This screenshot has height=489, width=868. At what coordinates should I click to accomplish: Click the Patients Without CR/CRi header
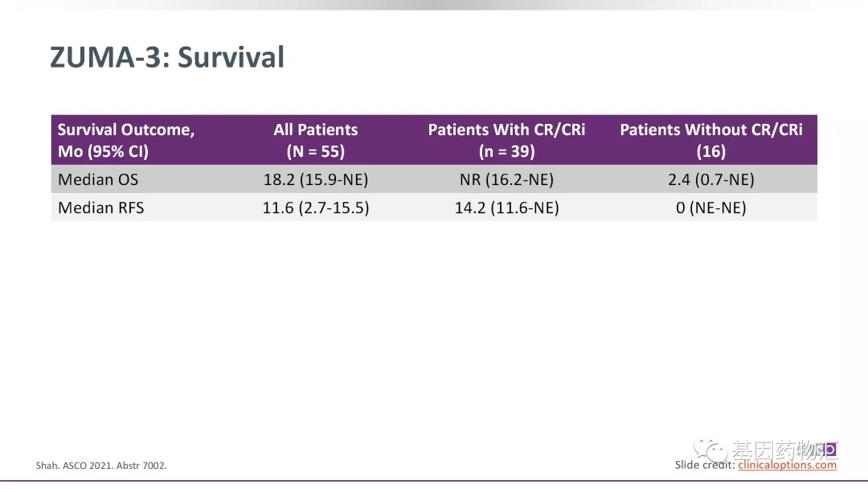coord(710,140)
